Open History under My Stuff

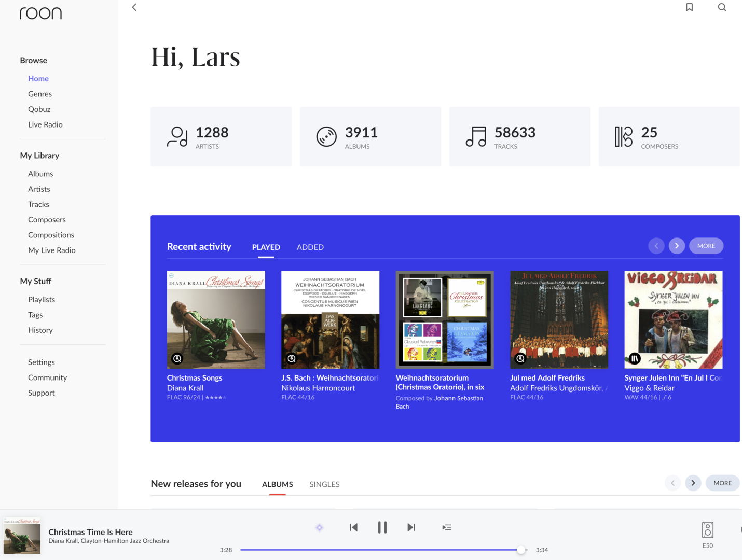click(40, 330)
